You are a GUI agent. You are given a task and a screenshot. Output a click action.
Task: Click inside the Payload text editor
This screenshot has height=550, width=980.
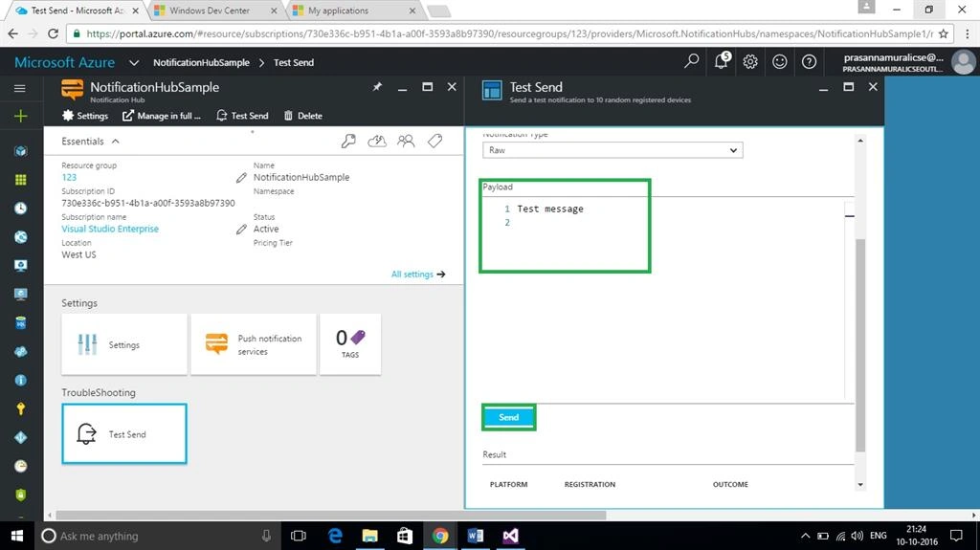click(x=664, y=298)
